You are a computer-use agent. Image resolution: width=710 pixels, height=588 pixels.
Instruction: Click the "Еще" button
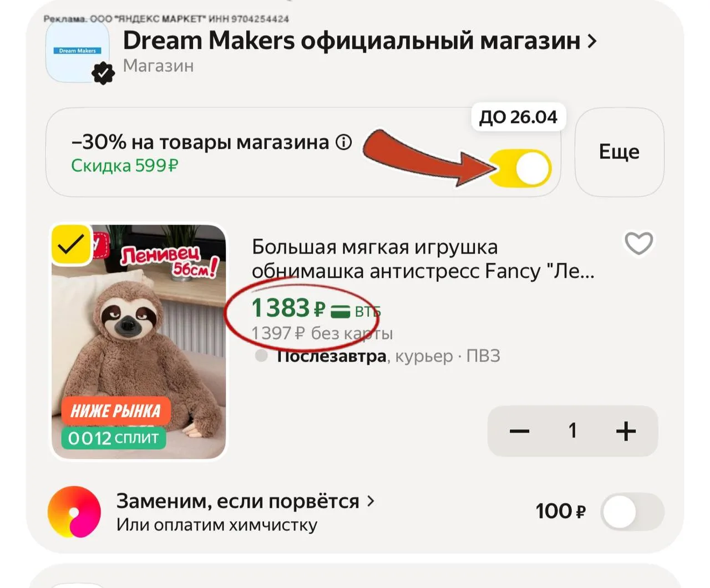(x=619, y=152)
